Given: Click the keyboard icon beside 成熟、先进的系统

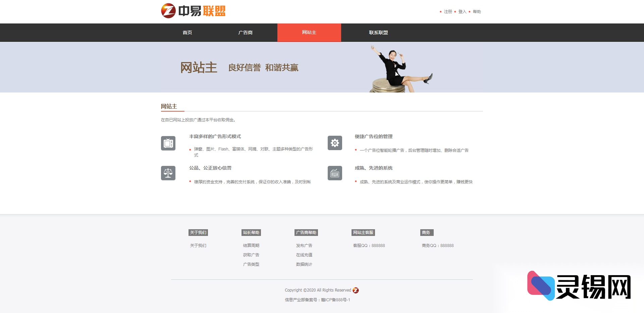Looking at the screenshot, I should [x=335, y=173].
